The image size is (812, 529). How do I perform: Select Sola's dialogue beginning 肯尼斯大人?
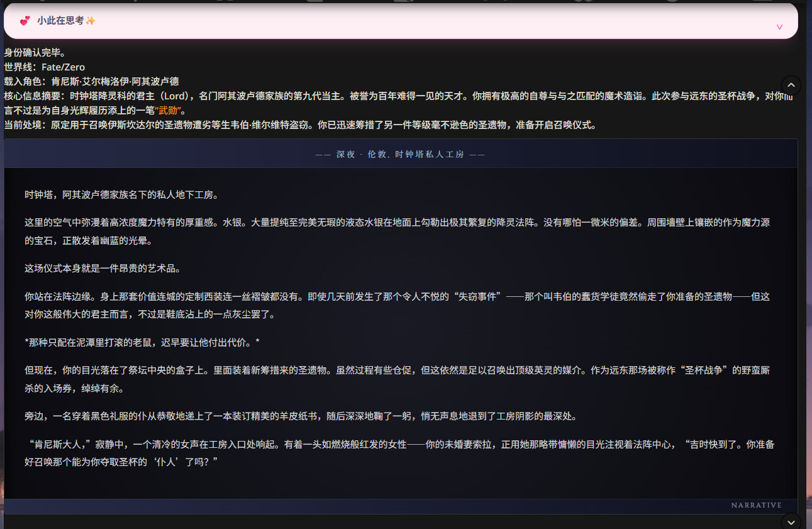pos(399,453)
